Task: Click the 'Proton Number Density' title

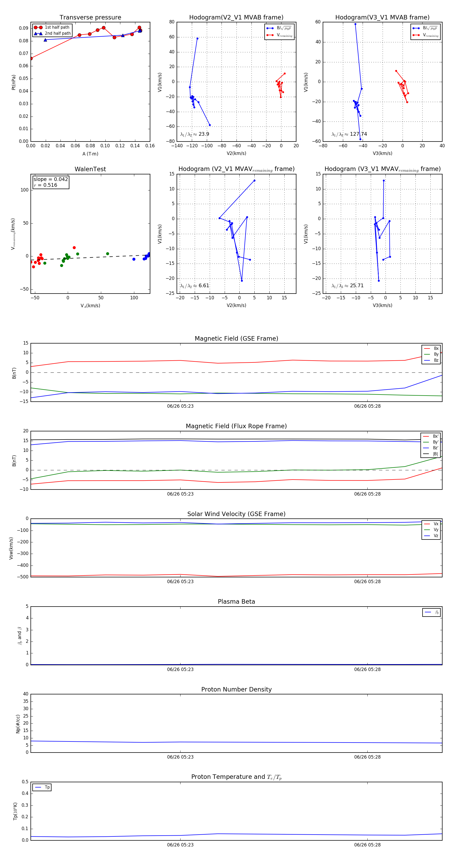Action: (236, 689)
